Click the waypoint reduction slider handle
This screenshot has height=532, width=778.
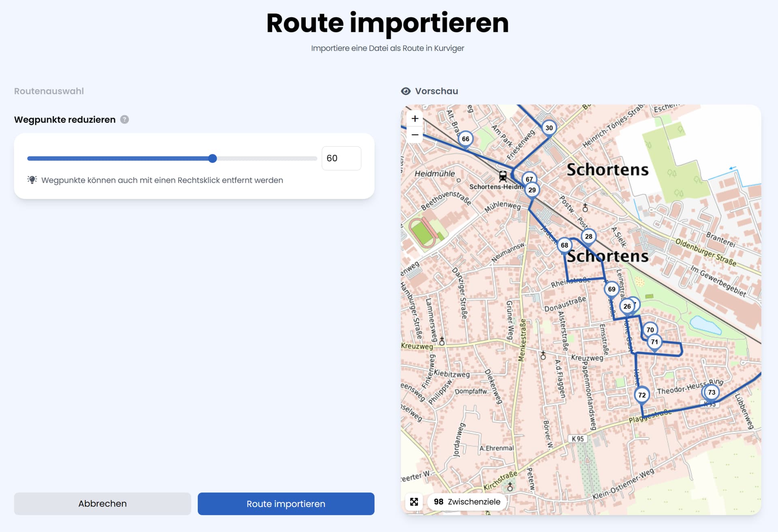pyautogui.click(x=213, y=158)
